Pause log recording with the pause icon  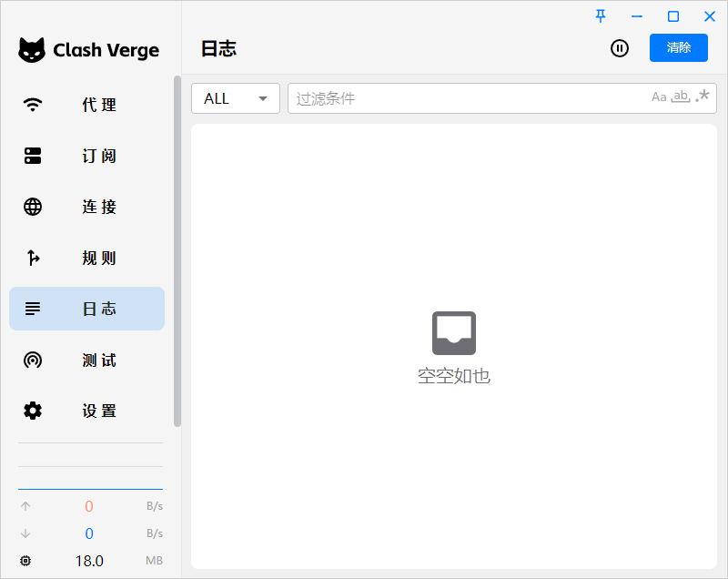pos(620,48)
